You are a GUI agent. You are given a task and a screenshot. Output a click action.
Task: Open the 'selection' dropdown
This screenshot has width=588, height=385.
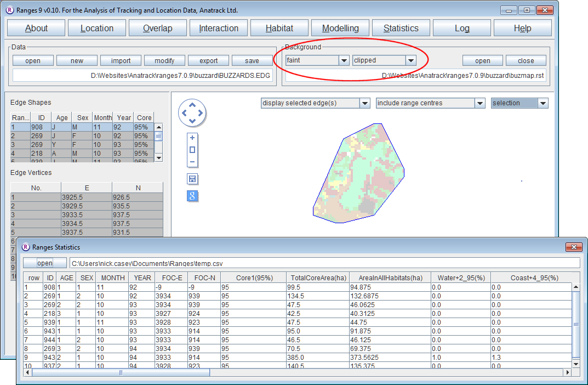tap(543, 103)
